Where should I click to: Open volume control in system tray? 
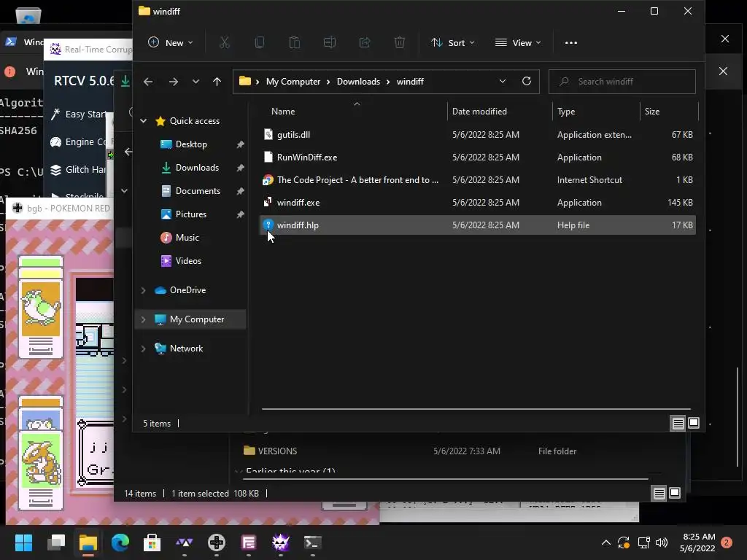coord(662,542)
